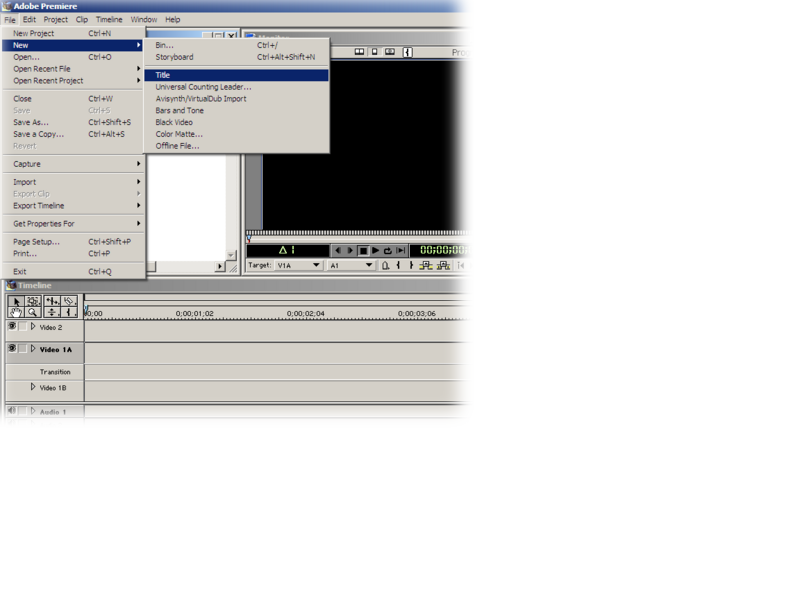800x600 pixels.
Task: Switch Monitor to dual view icon
Action: pos(359,52)
